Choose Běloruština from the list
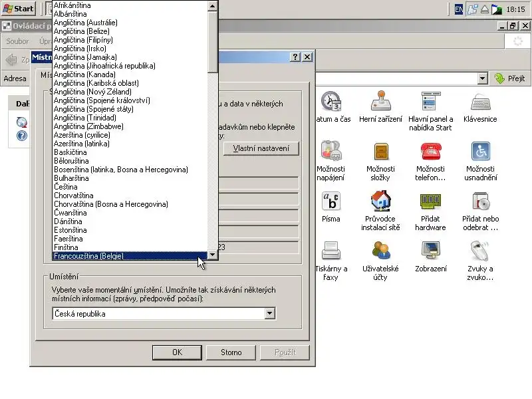 click(x=130, y=161)
